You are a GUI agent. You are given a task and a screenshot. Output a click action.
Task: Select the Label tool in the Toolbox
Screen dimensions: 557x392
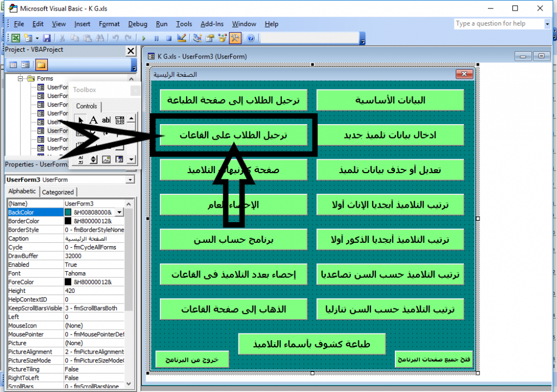coord(94,120)
